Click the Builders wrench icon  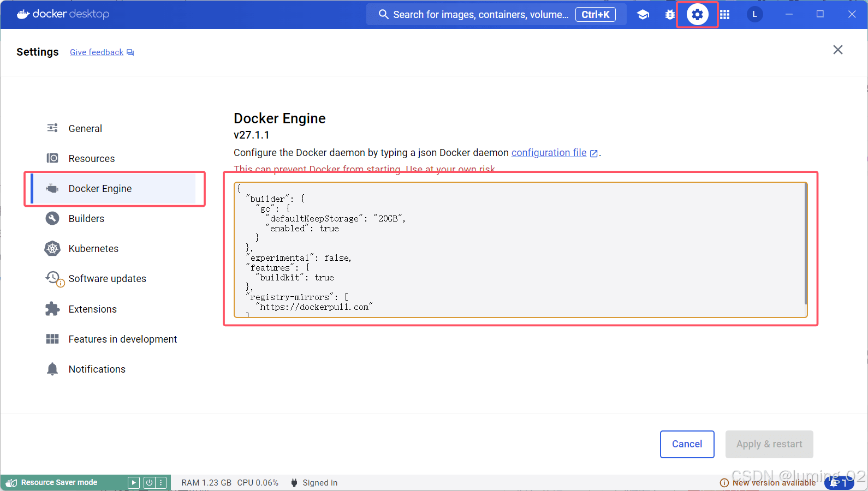click(x=52, y=219)
